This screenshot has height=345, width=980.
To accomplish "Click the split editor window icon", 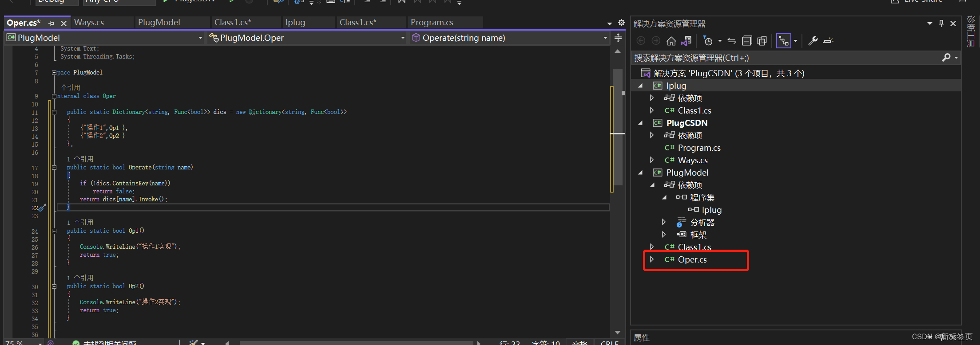I will point(618,38).
